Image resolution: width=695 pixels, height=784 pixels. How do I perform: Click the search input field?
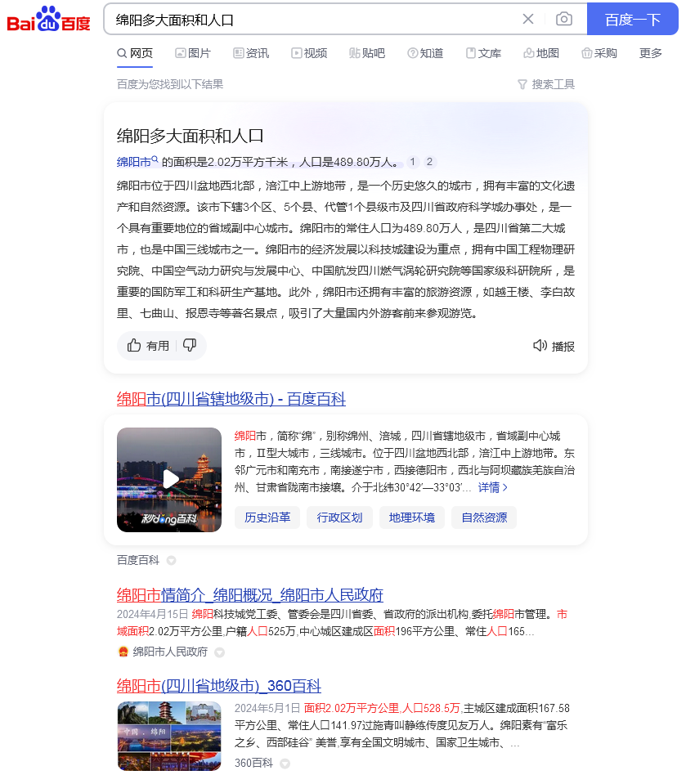310,20
